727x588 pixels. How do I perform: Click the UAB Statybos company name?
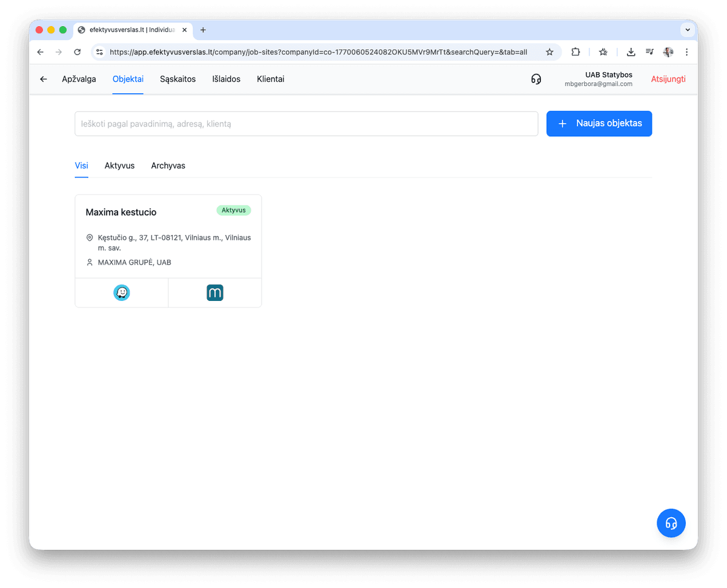tap(609, 75)
